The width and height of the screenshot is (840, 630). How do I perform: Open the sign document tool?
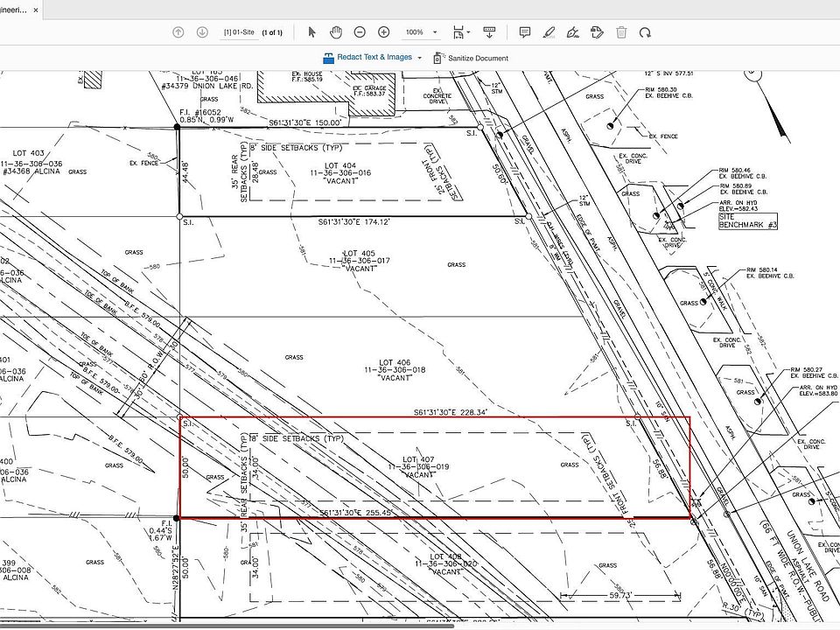click(573, 32)
